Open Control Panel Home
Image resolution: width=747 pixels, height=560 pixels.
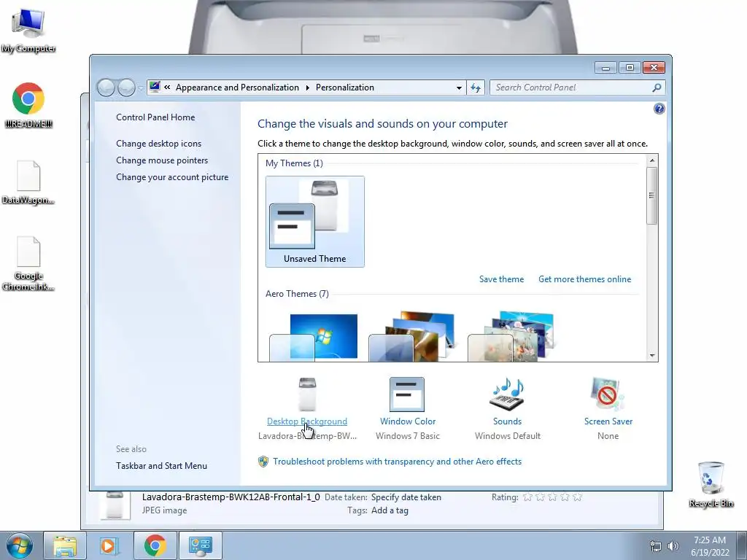tap(155, 117)
